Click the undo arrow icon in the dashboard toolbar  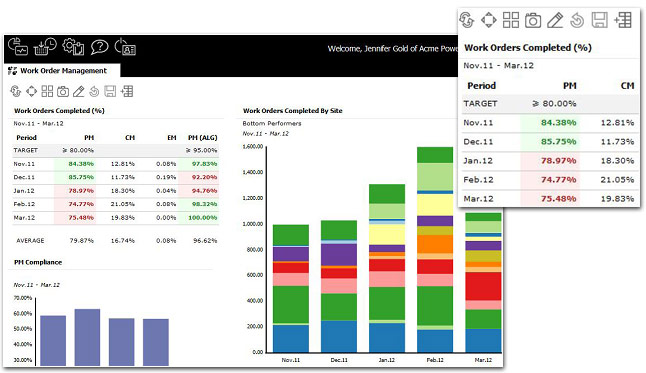pyautogui.click(x=94, y=91)
